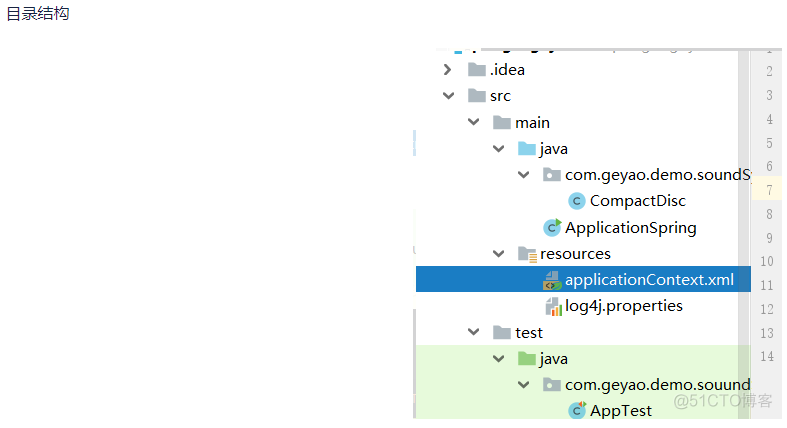The width and height of the screenshot is (787, 428).
Task: Select ApplicationSpring in the project tree
Action: (630, 228)
